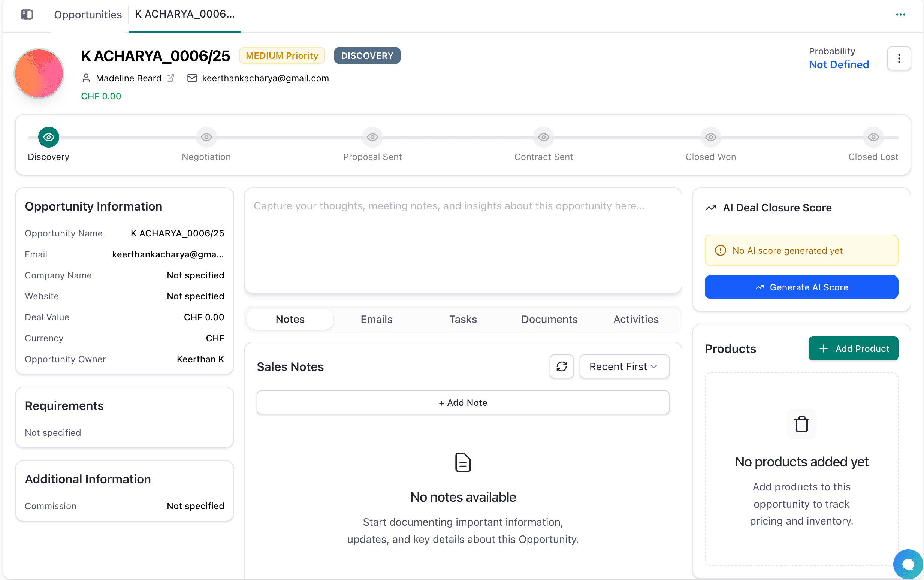Expand the Recent First sort dropdown

pyautogui.click(x=624, y=366)
